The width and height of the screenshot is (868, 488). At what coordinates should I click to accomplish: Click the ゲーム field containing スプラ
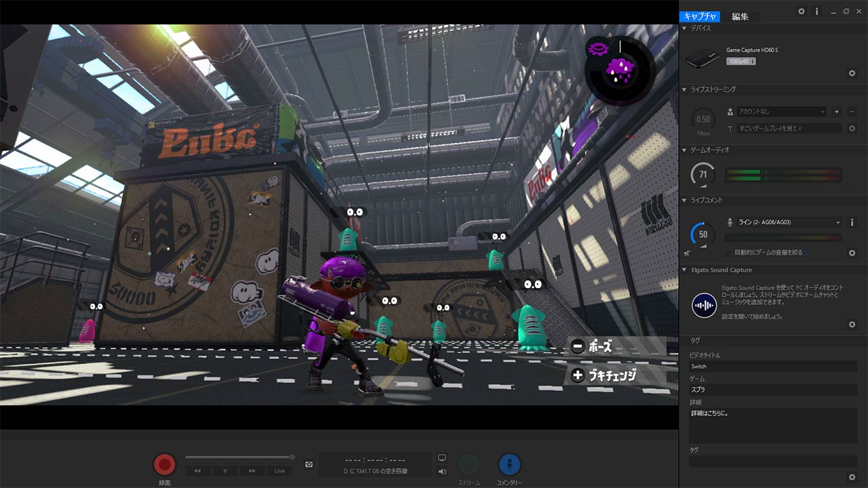773,390
